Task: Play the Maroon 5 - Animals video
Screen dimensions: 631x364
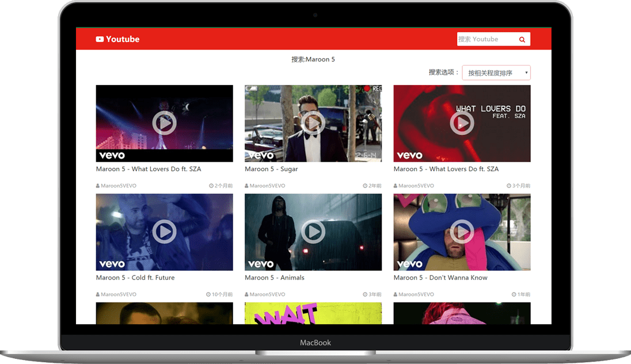Action: [x=313, y=232]
